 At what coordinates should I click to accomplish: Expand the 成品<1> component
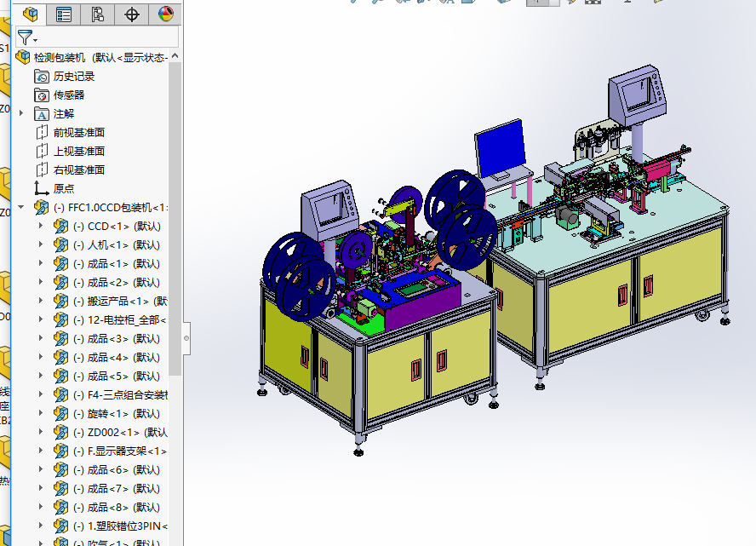41,263
